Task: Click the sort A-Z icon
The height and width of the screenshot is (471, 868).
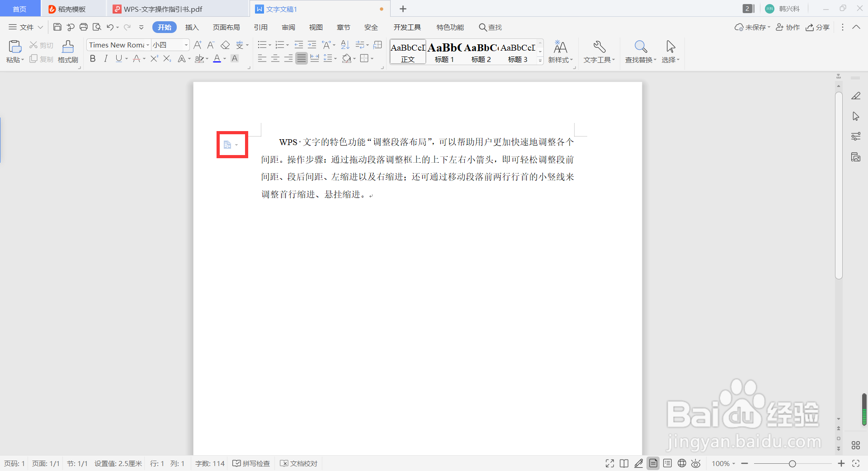Action: (345, 45)
